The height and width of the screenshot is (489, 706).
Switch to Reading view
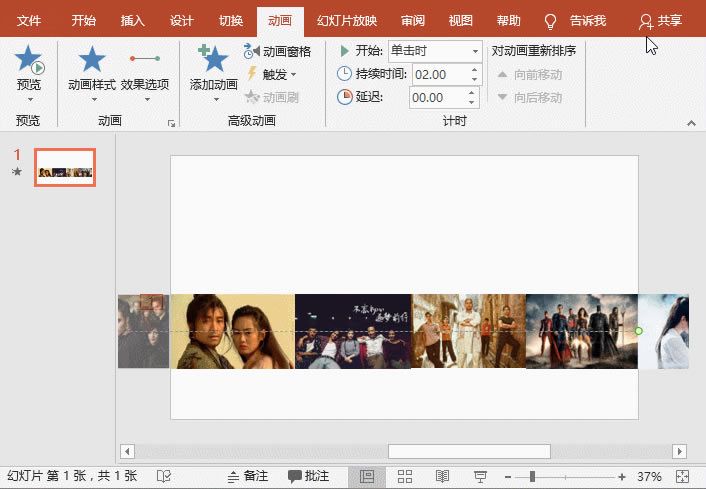point(442,477)
